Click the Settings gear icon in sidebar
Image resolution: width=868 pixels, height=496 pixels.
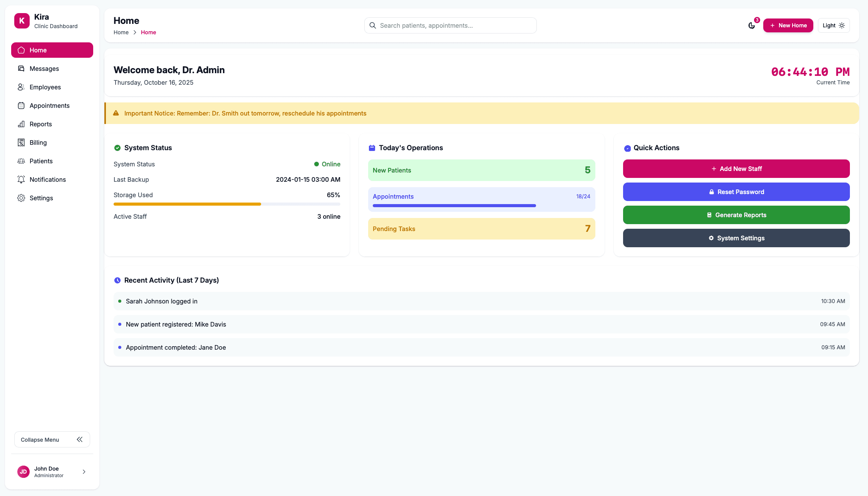coord(21,198)
